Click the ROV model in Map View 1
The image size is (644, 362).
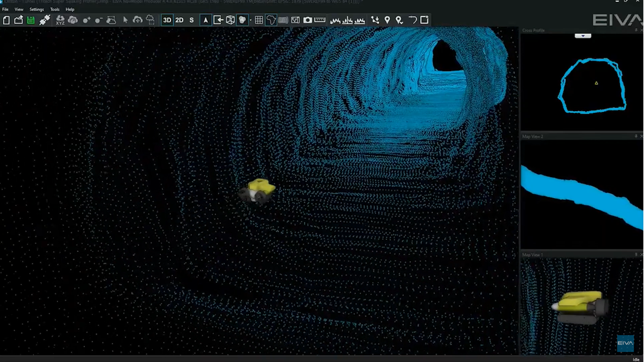click(580, 307)
